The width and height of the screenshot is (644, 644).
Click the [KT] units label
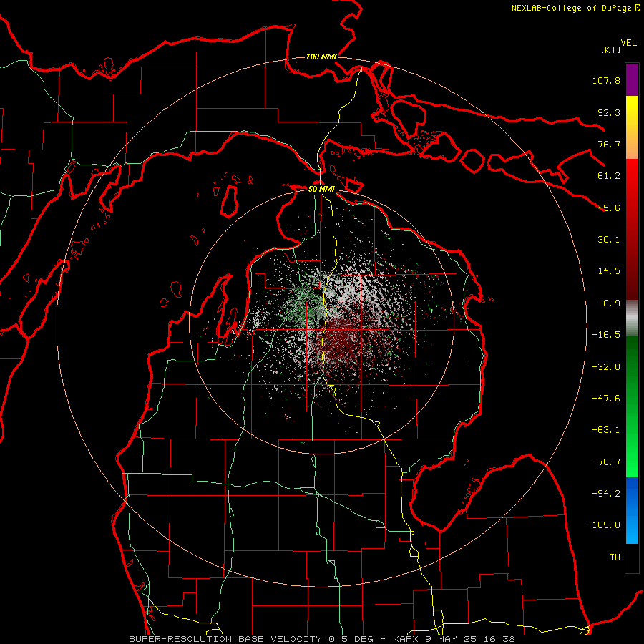click(611, 49)
